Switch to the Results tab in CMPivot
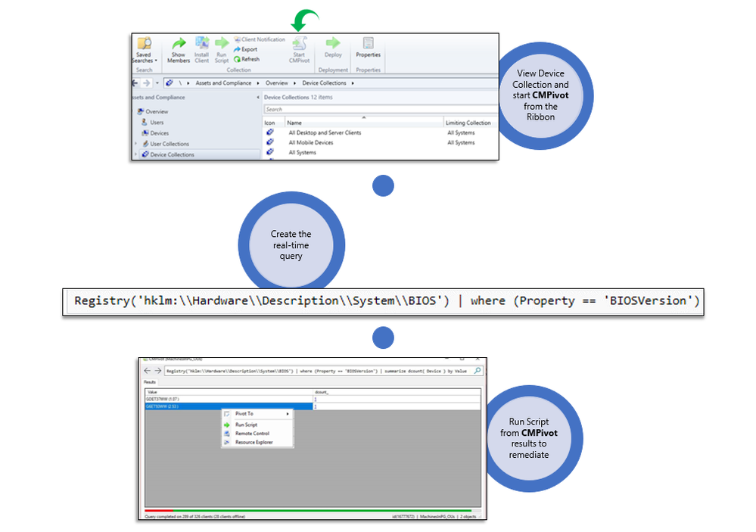 [x=150, y=382]
